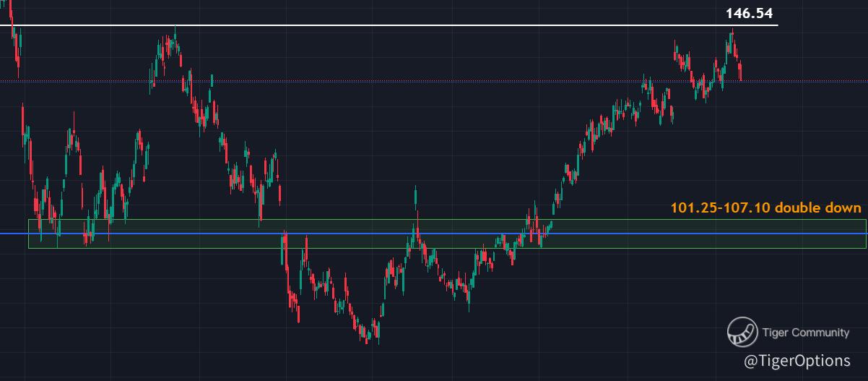The image size is (868, 381).
Task: Click the recent high candle nearing the white line
Action: [x=732, y=41]
